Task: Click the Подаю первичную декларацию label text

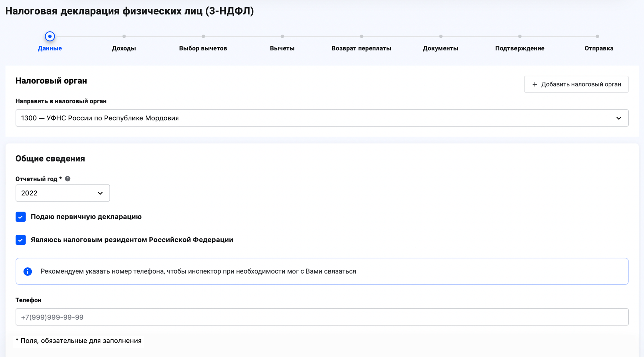Action: pyautogui.click(x=86, y=217)
